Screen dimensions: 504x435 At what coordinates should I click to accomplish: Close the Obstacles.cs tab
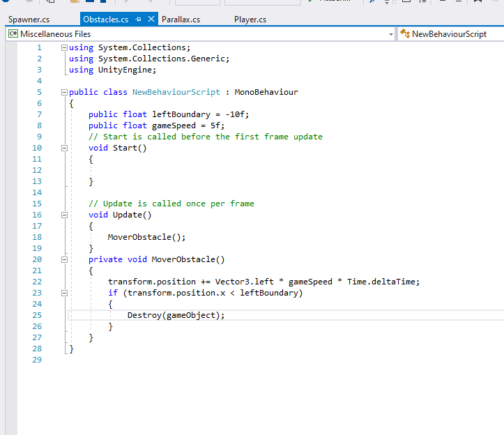(151, 20)
